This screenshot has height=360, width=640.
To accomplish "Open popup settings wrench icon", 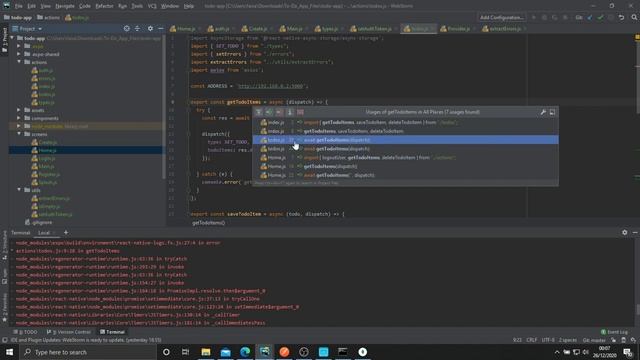I will [543, 112].
